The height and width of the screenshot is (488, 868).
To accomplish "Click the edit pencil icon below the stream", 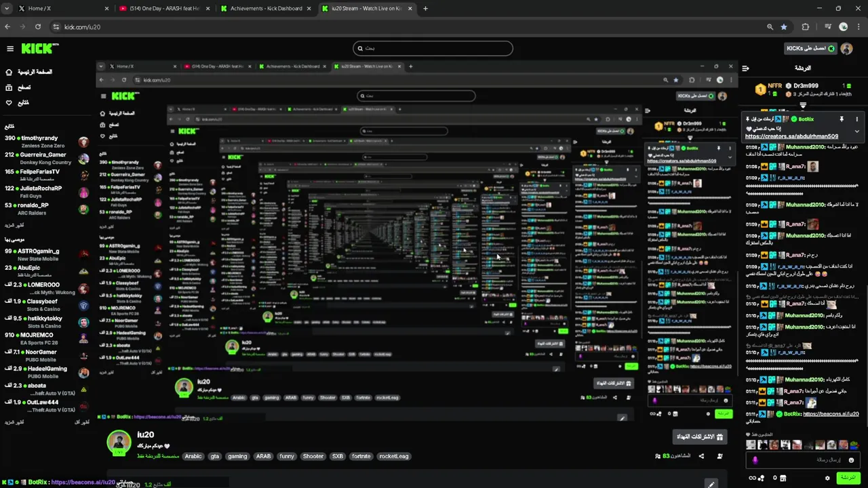I will pos(711,484).
